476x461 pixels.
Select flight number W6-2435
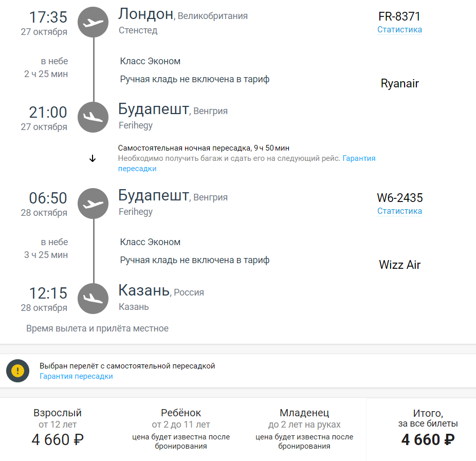[x=399, y=198]
